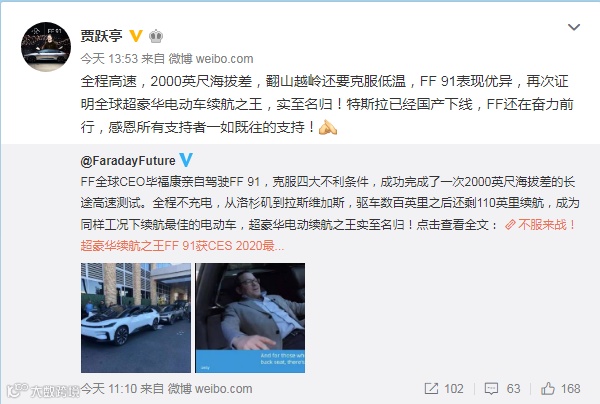The width and height of the screenshot is (600, 404).
Task: Open the @FaradayFuture account link
Action: click(x=128, y=161)
